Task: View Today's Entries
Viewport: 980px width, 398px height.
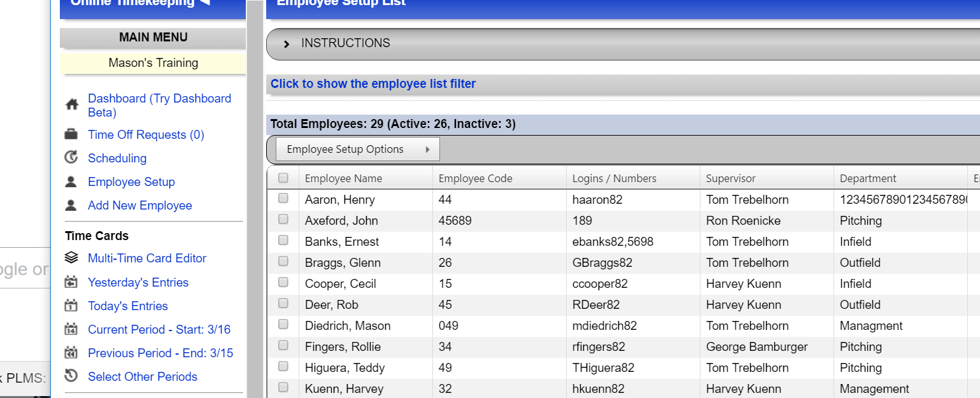Action: (x=128, y=306)
